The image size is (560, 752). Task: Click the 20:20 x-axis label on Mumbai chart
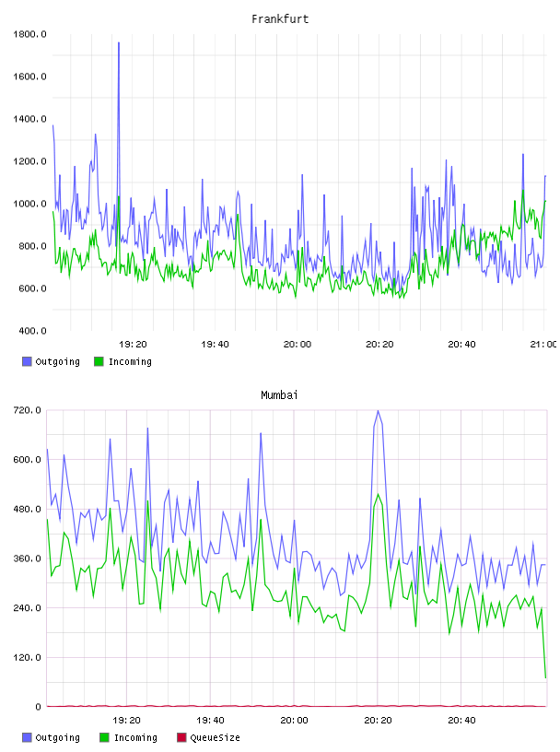pyautogui.click(x=378, y=721)
